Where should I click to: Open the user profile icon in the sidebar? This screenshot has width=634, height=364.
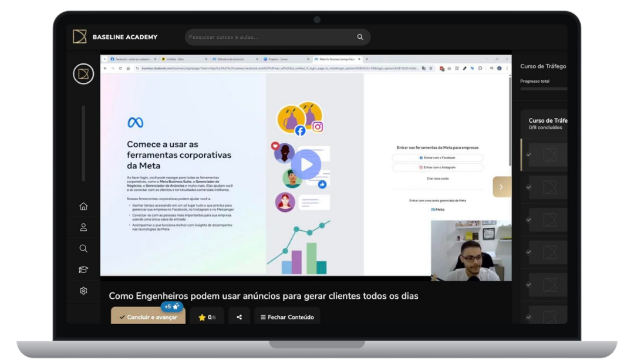coord(83,228)
